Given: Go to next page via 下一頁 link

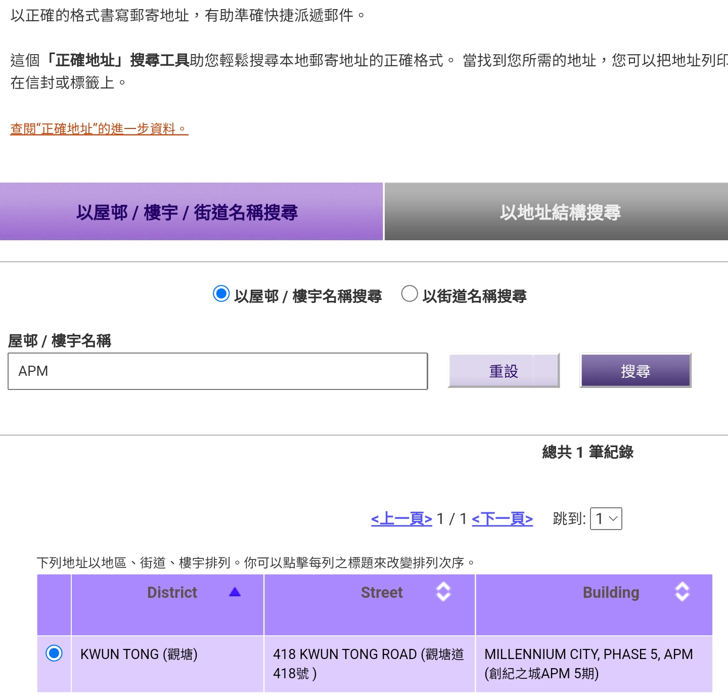Looking at the screenshot, I should coord(502,518).
